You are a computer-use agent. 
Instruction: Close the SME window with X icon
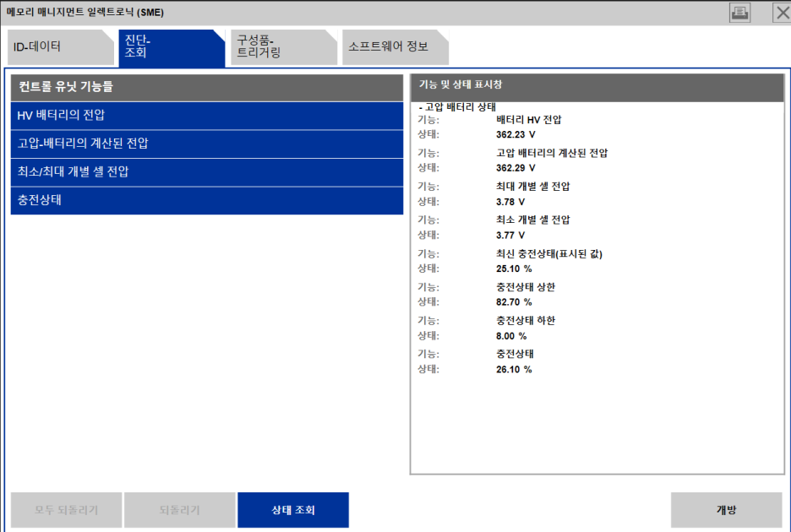click(783, 13)
